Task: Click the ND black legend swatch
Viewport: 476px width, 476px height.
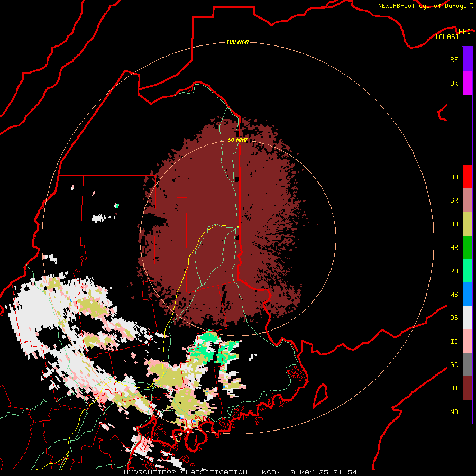Action: pos(467,411)
